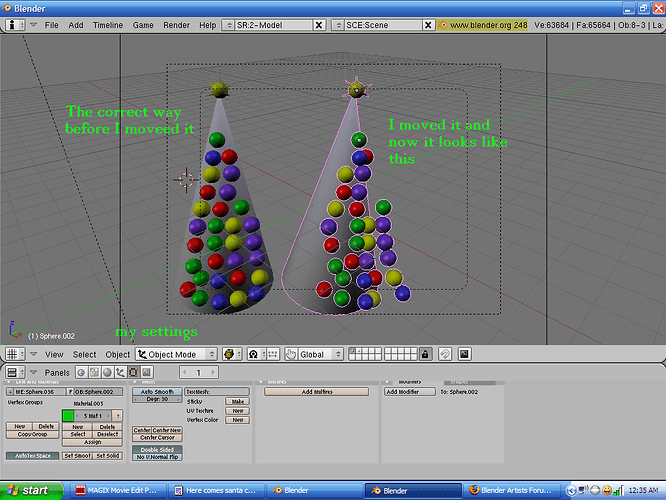Click the Center Cursor button
The width and height of the screenshot is (666, 500).
pos(157,438)
